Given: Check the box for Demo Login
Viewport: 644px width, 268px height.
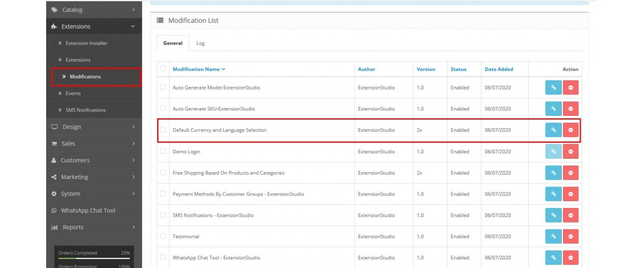Looking at the screenshot, I should (x=163, y=152).
